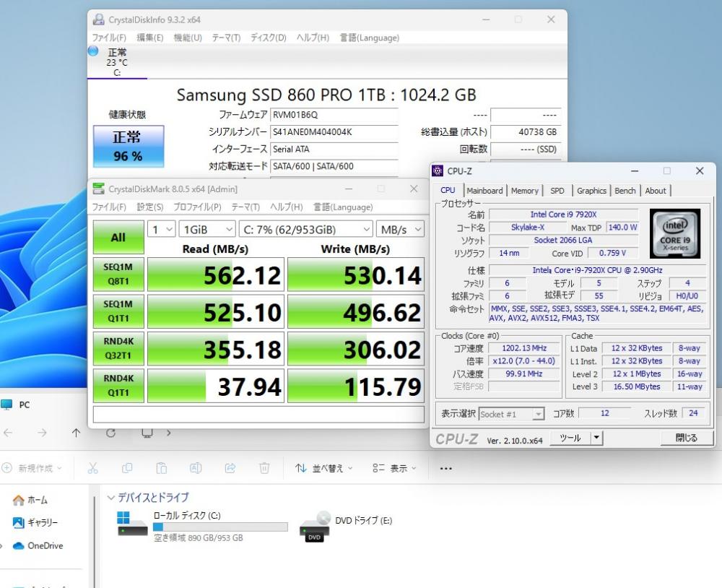Click the All benchmark button
The height and width of the screenshot is (588, 722).
(x=118, y=238)
